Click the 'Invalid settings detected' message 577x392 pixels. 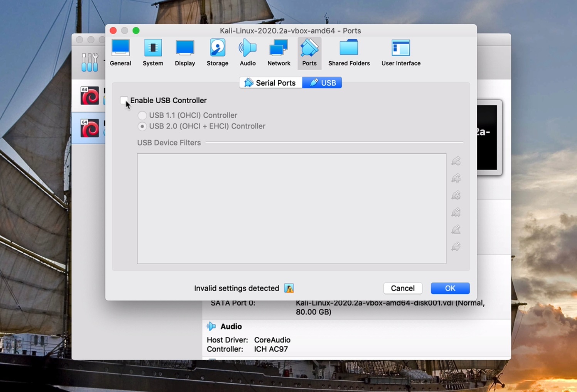[x=237, y=288]
